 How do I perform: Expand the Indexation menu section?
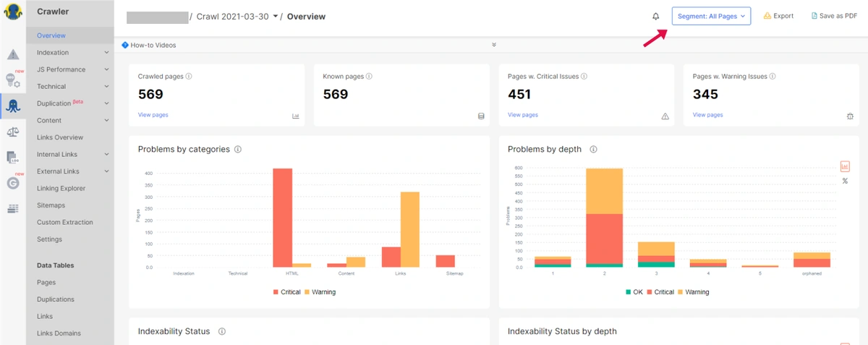(x=71, y=53)
